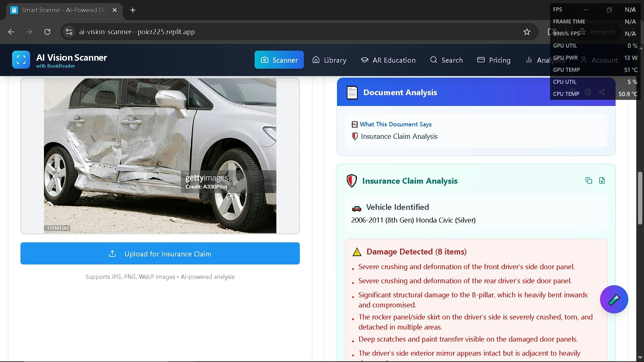644x362 pixels.
Task: Click the Account person icon
Action: pyautogui.click(x=583, y=60)
